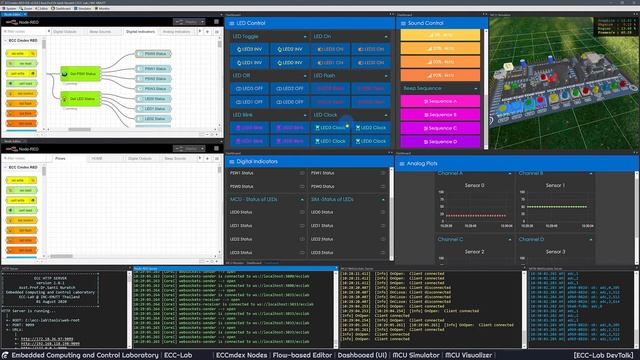Click the LED3 INV button
This screenshot has width=640, height=360.
click(x=249, y=49)
